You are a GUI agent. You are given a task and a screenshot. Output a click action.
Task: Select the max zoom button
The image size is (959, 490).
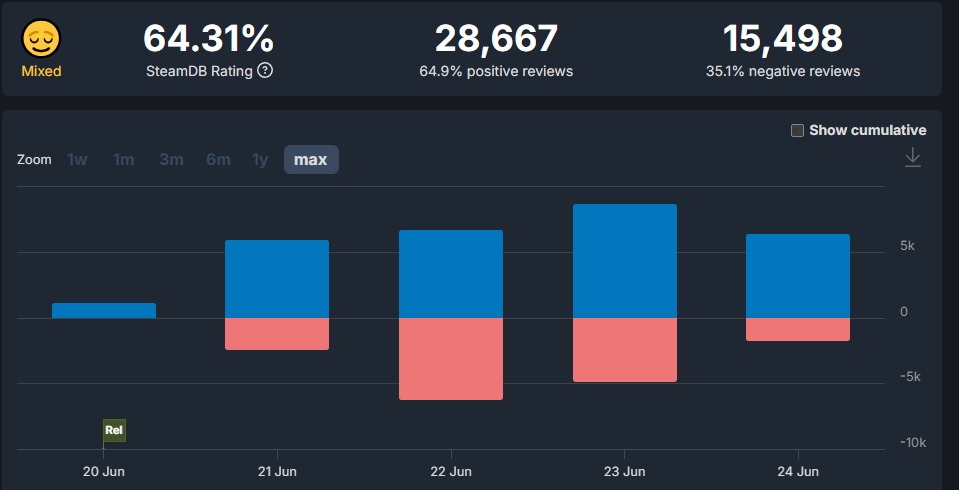point(311,160)
